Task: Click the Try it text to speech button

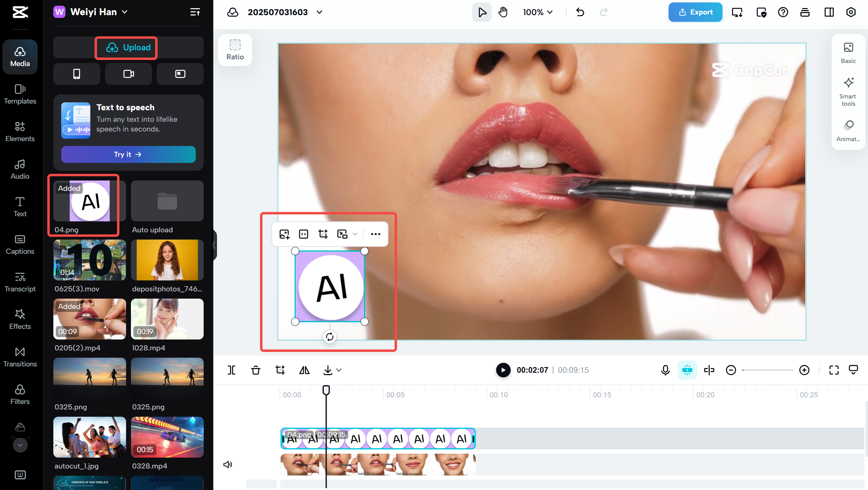Action: coord(128,154)
